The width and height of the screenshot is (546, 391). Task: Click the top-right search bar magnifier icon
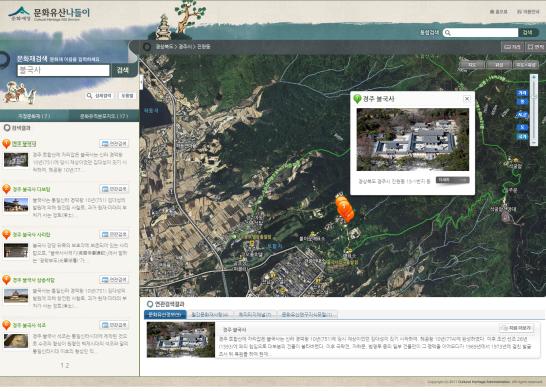[448, 33]
